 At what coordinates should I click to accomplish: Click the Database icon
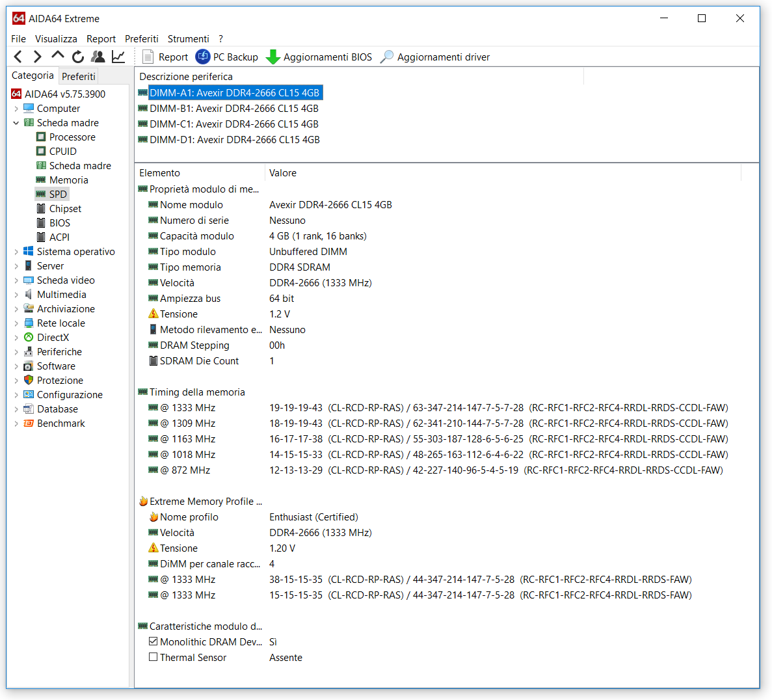29,409
